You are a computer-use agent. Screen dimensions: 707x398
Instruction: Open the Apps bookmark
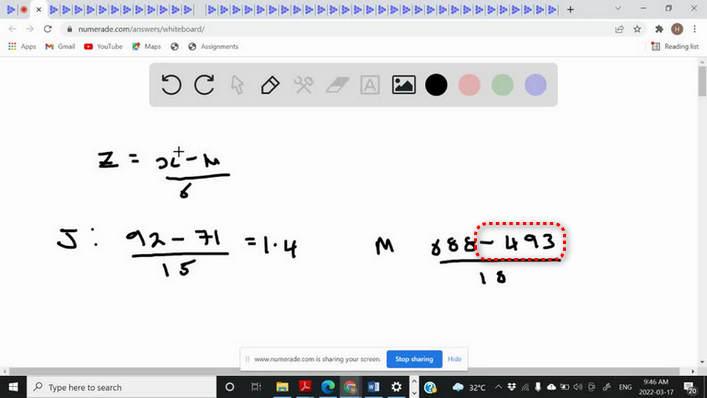point(22,46)
